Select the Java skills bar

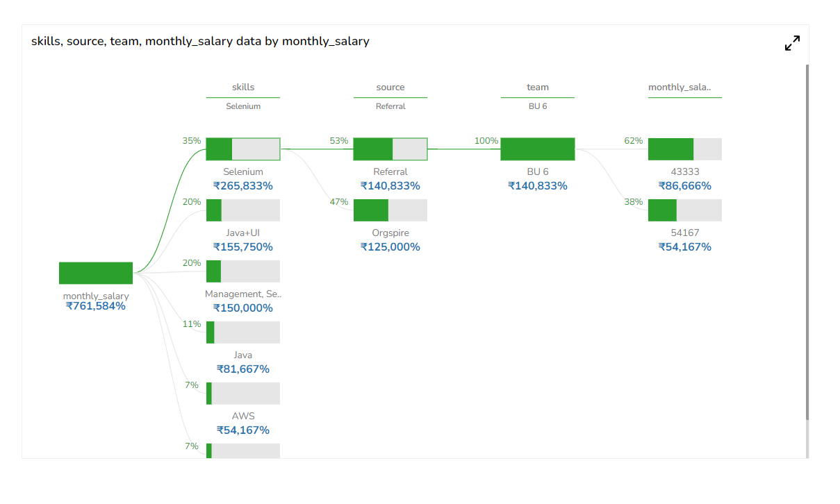[x=243, y=333]
